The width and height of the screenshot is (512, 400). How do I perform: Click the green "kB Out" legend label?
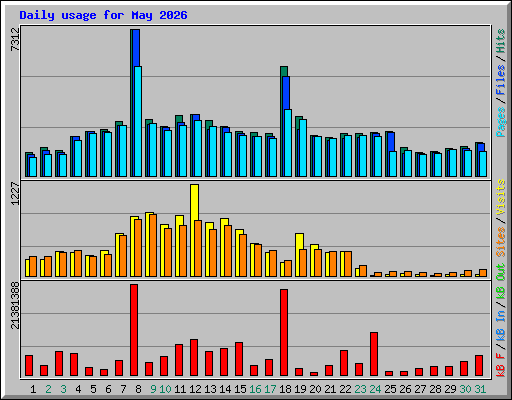(500, 282)
